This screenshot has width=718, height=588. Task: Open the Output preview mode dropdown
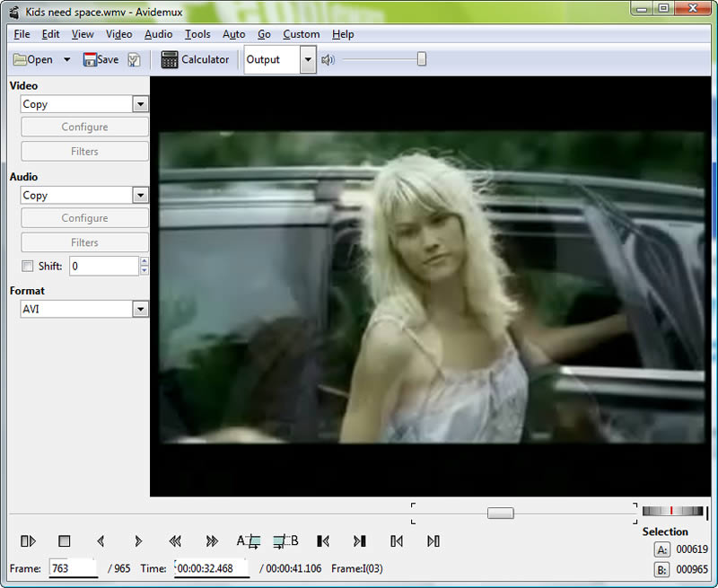coord(308,59)
